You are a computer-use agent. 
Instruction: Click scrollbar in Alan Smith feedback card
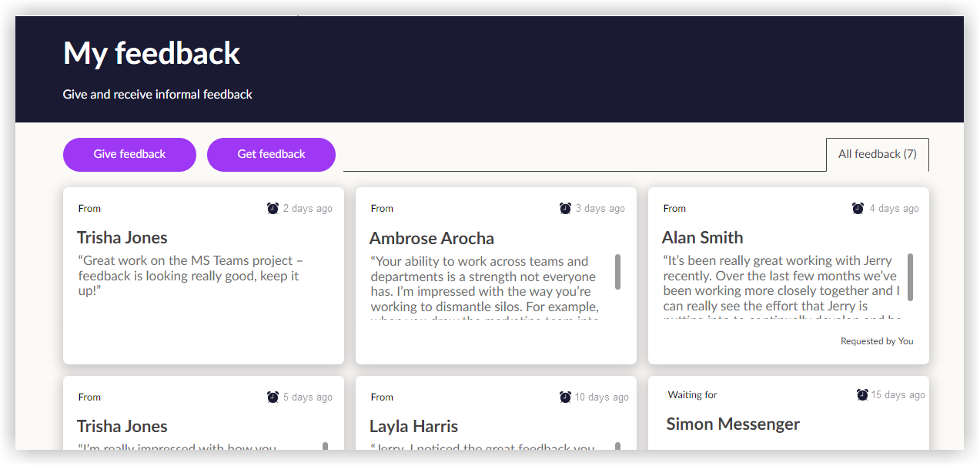pos(910,277)
